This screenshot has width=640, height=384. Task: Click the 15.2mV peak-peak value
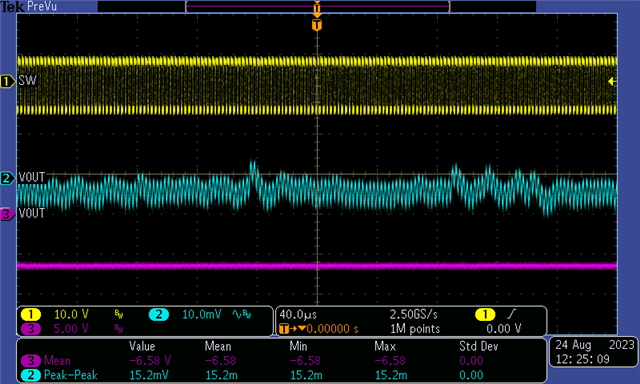(x=149, y=375)
